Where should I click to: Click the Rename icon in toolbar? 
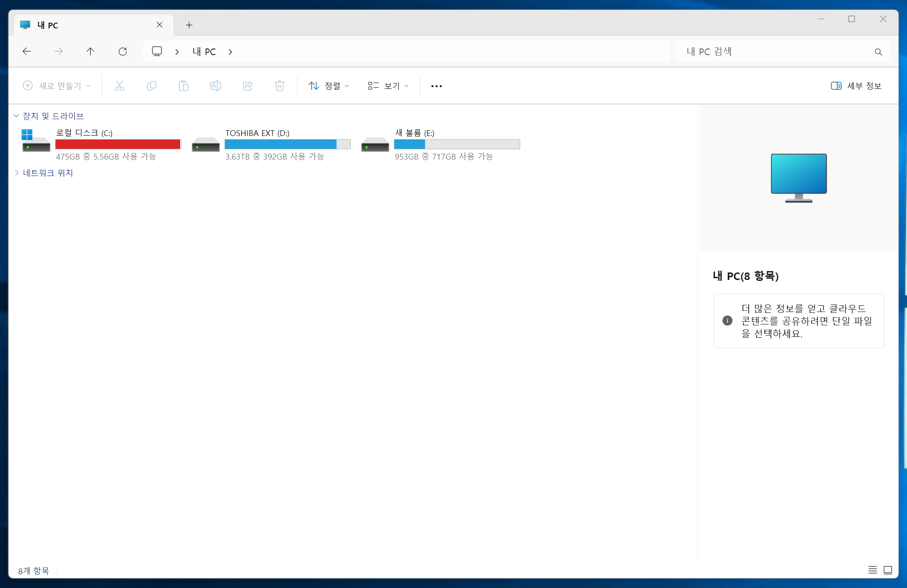(x=216, y=86)
